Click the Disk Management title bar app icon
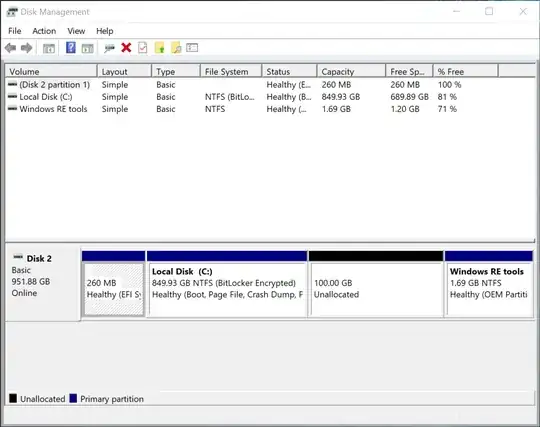Image resolution: width=540 pixels, height=427 pixels. click(x=12, y=12)
